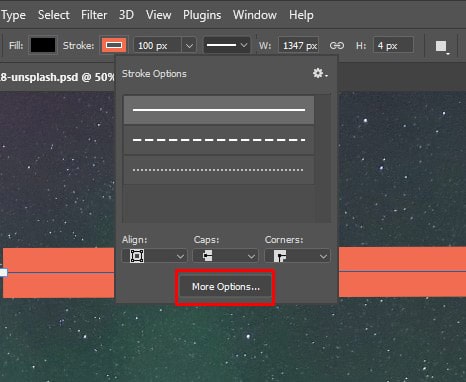
Task: Select the solid line stroke preset
Action: (x=219, y=110)
